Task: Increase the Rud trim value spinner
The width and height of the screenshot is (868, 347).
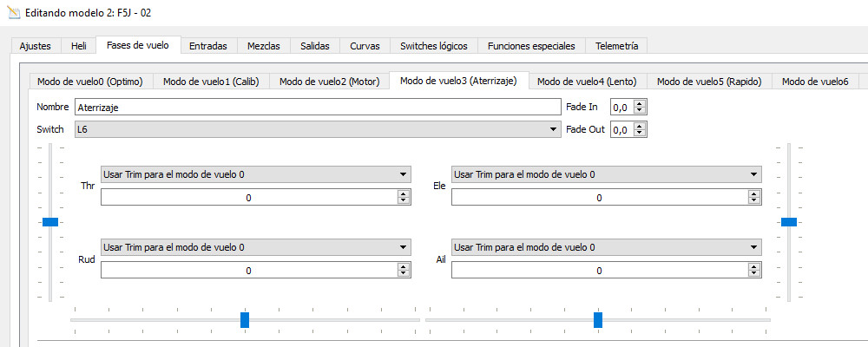Action: click(x=403, y=267)
